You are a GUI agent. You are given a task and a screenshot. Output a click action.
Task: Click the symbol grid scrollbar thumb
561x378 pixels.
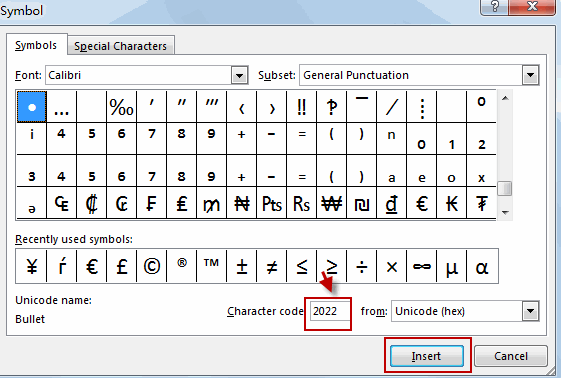(505, 189)
